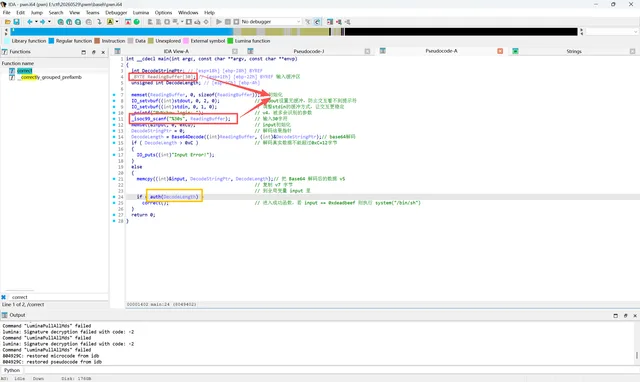Image resolution: width=640 pixels, height=382 pixels.
Task: Click the third teal search icon
Action: click(78, 22)
